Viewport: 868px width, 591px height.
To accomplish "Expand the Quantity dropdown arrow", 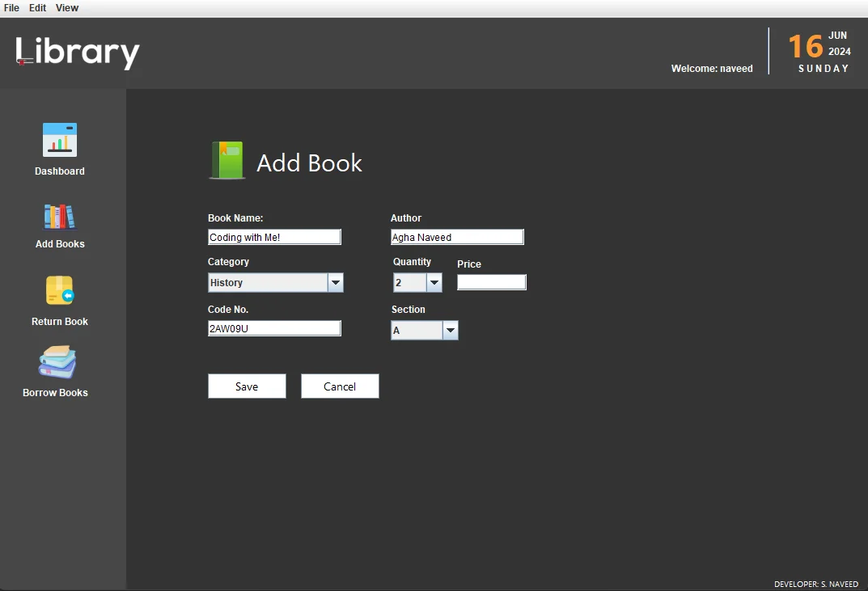I will pos(434,283).
